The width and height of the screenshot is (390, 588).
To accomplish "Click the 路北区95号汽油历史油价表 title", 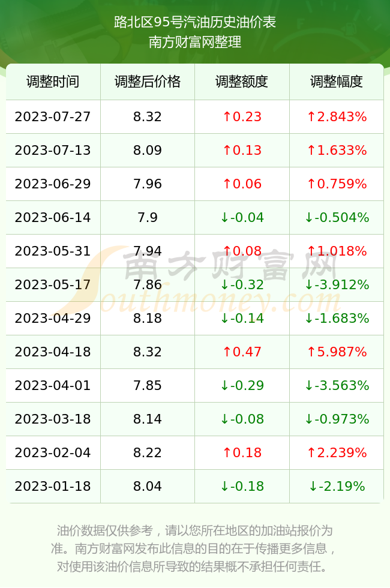I will pyautogui.click(x=195, y=22).
